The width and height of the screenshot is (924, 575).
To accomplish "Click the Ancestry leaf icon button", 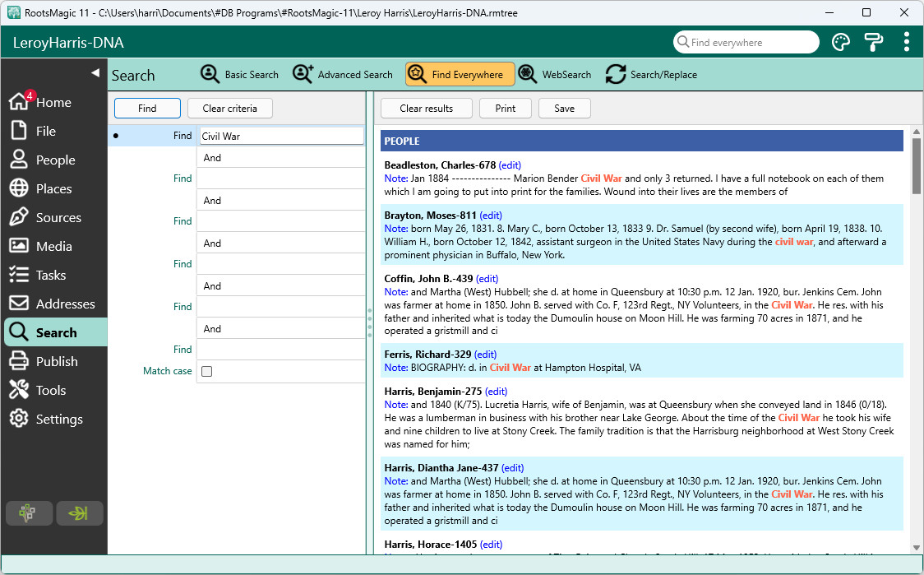I will point(80,513).
